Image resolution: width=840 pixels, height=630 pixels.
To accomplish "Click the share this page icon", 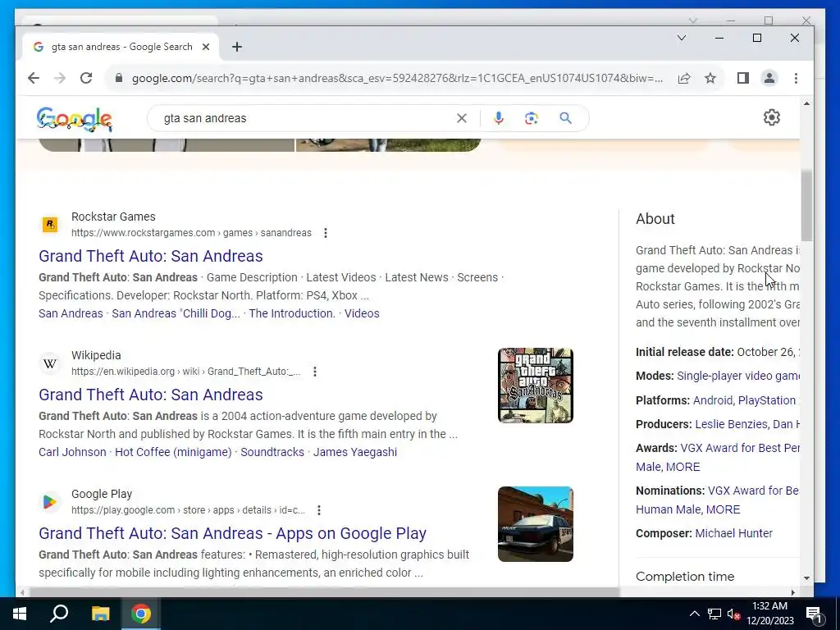I will click(x=684, y=78).
